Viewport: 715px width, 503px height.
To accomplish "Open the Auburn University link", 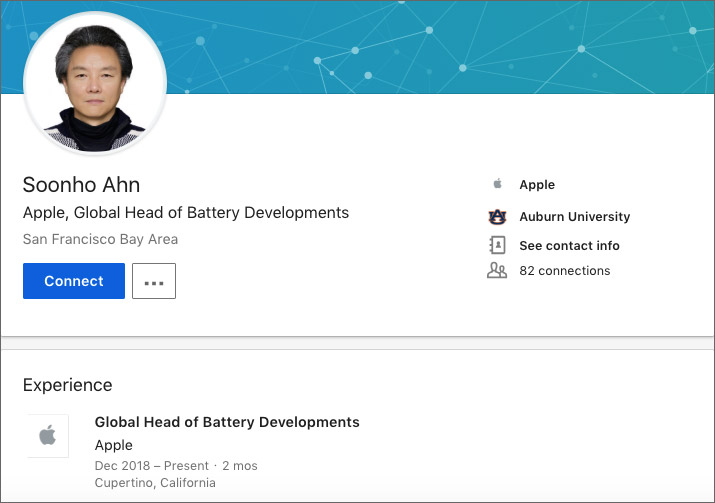I will [x=575, y=217].
